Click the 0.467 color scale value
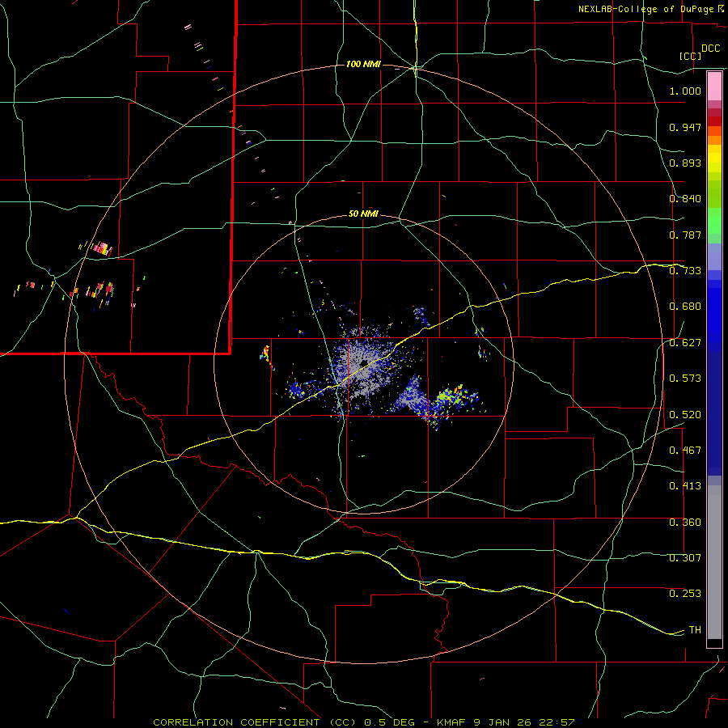Screen dimensions: 728x728 [x=685, y=451]
